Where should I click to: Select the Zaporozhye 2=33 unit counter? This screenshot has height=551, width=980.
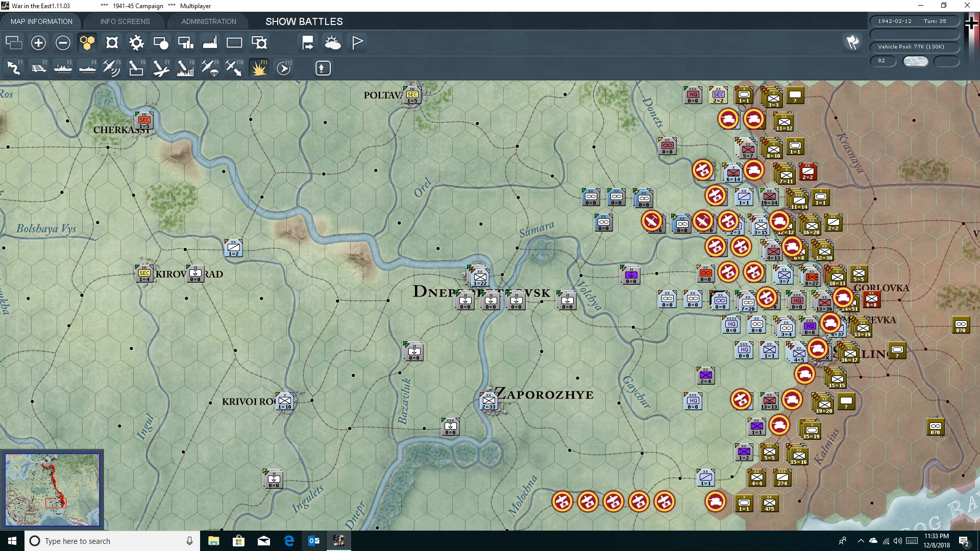coord(488,402)
